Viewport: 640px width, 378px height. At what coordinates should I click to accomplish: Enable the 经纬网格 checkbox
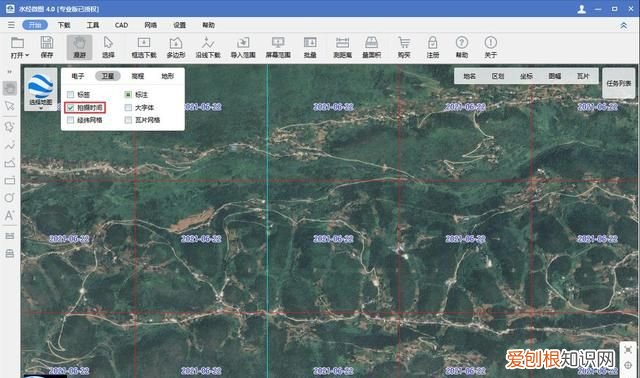tap(71, 120)
